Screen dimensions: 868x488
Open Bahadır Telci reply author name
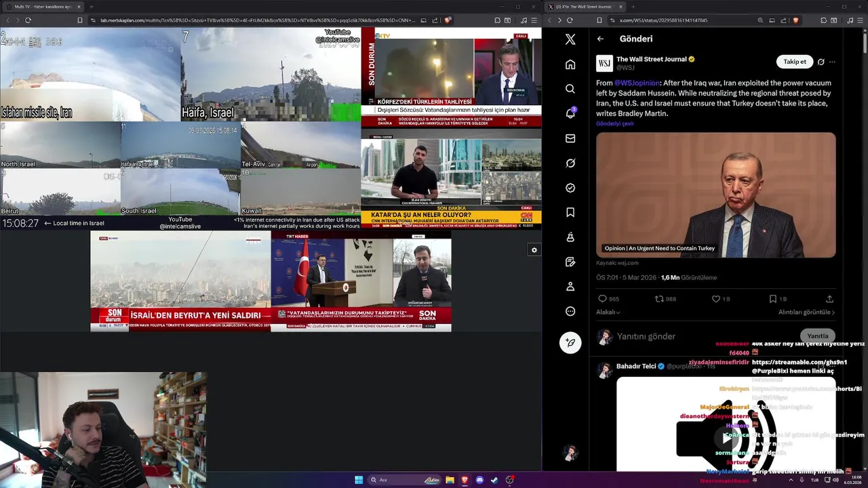(636, 366)
